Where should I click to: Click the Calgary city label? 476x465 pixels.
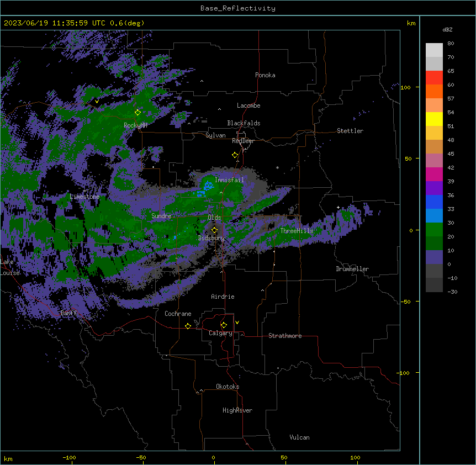pos(220,333)
